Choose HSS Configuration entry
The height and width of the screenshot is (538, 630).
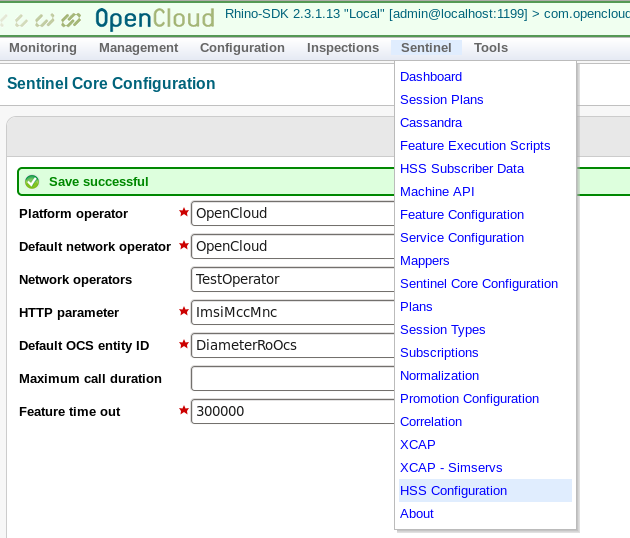pos(453,491)
